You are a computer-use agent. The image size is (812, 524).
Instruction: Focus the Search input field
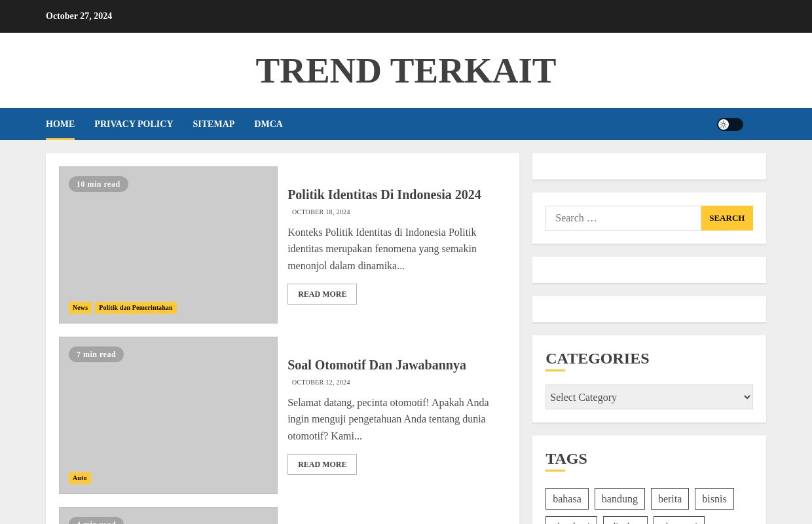[623, 218]
